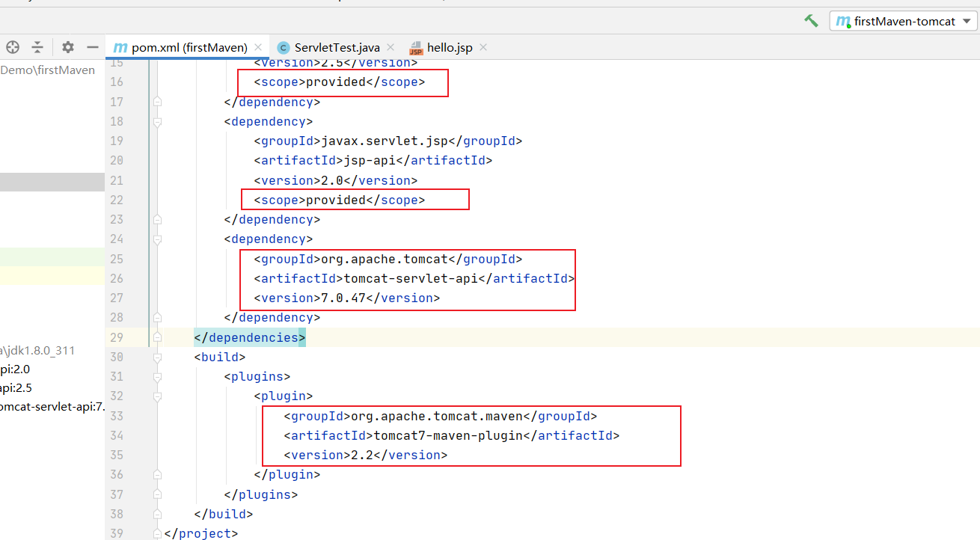Close the hello.jsp tab
The image size is (980, 540).
[x=483, y=47]
